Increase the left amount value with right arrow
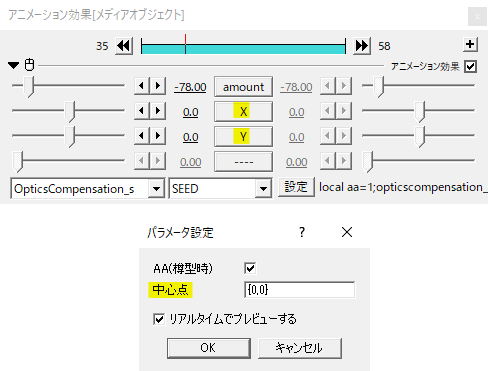This screenshot has width=488, height=371. pyautogui.click(x=158, y=86)
